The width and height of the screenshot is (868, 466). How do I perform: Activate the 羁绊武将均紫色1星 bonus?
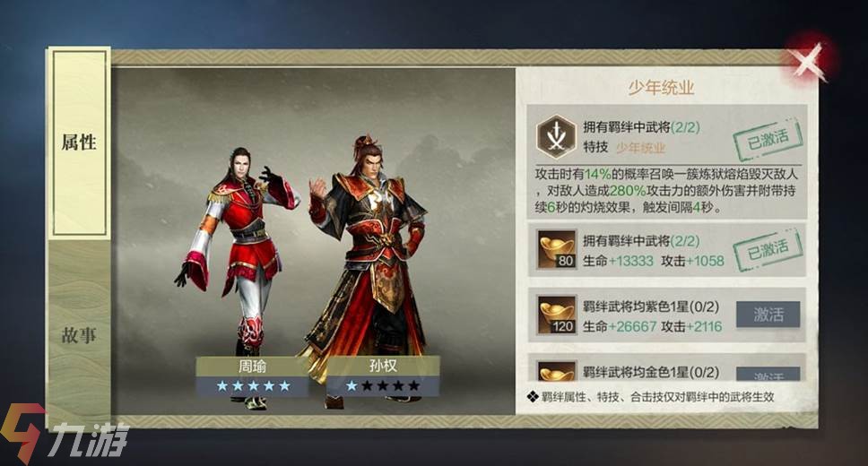point(768,315)
